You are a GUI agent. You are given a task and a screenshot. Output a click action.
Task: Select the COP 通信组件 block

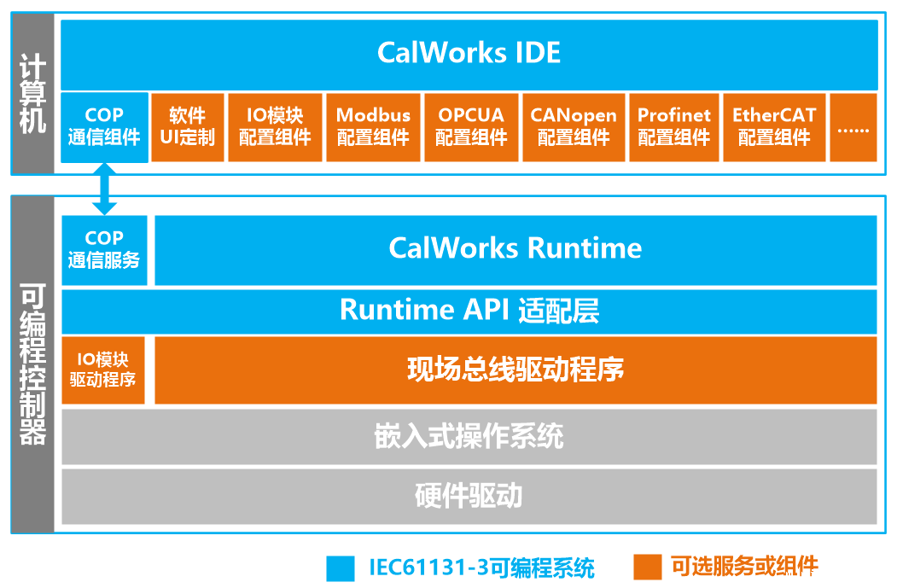(104, 127)
